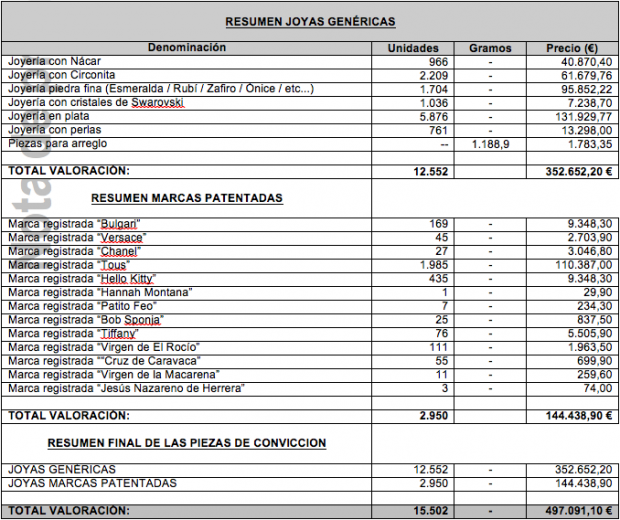Viewport: 620px width, 520px height.
Task: Click units value 5.876
Action: click(434, 117)
